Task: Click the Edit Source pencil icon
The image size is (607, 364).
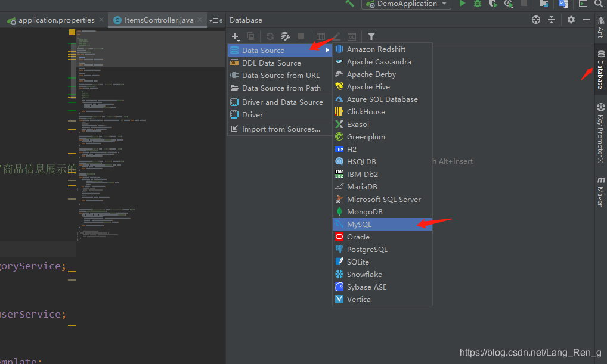Action: click(336, 36)
